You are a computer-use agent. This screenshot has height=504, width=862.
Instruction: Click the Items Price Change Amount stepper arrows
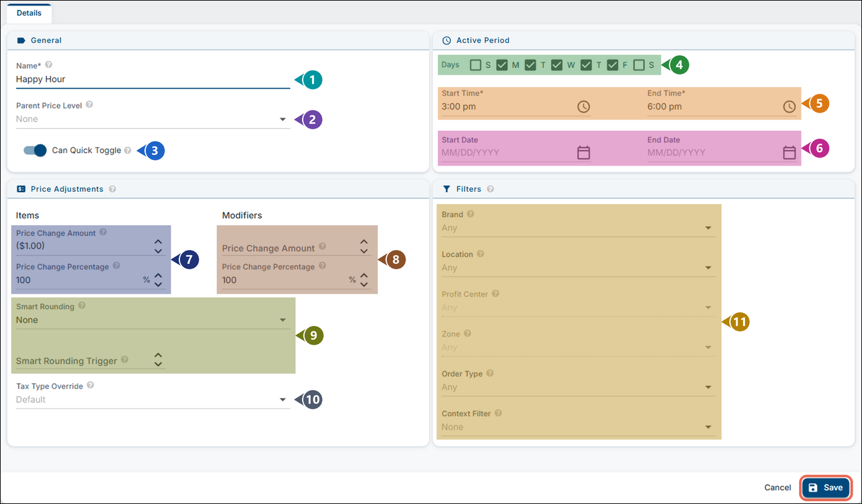point(158,246)
